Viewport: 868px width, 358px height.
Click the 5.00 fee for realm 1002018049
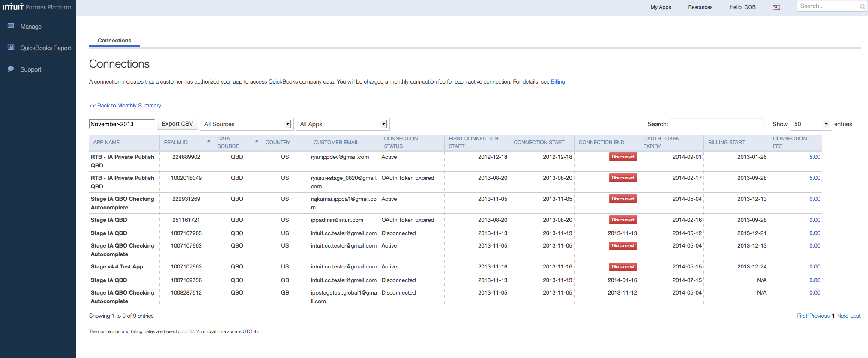[814, 178]
